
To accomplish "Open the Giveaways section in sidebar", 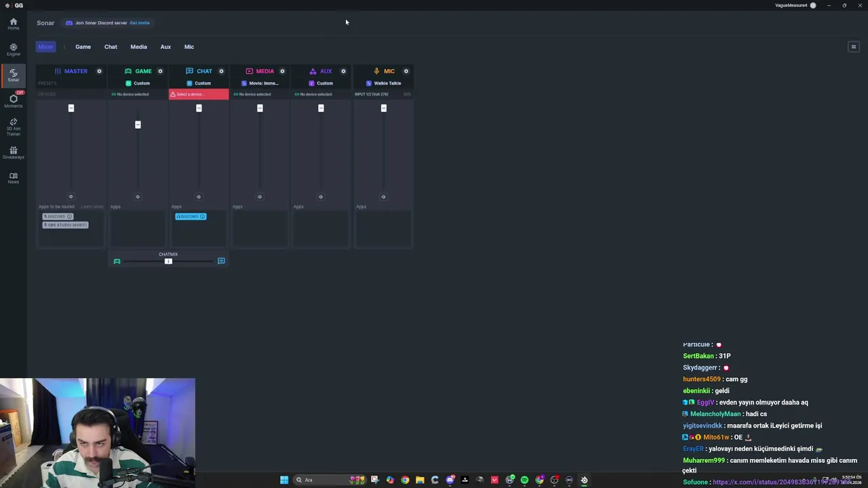I will pos(13,152).
